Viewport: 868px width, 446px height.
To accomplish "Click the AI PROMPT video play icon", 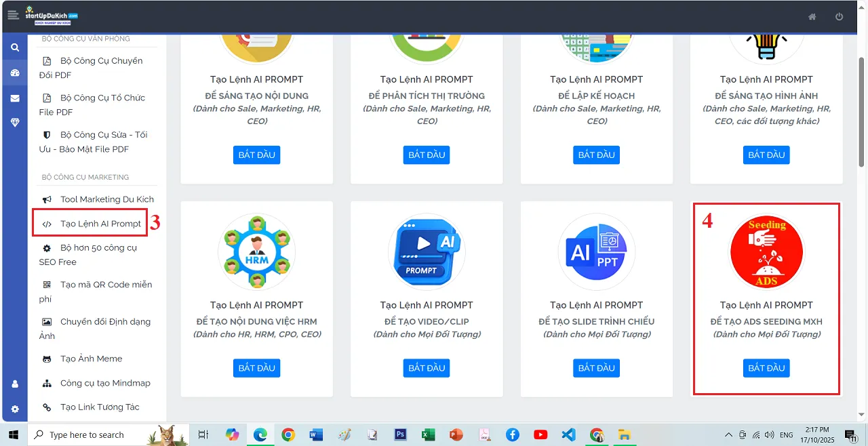I will (x=426, y=251).
